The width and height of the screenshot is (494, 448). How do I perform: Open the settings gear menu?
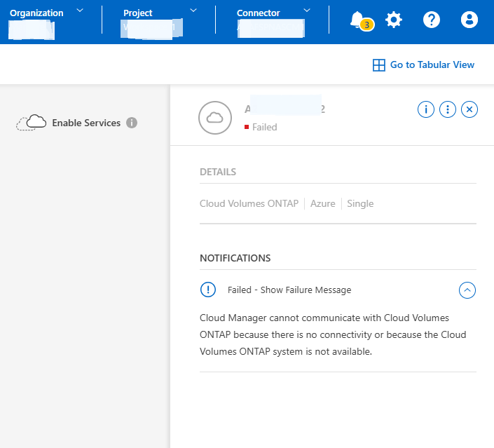pyautogui.click(x=394, y=20)
